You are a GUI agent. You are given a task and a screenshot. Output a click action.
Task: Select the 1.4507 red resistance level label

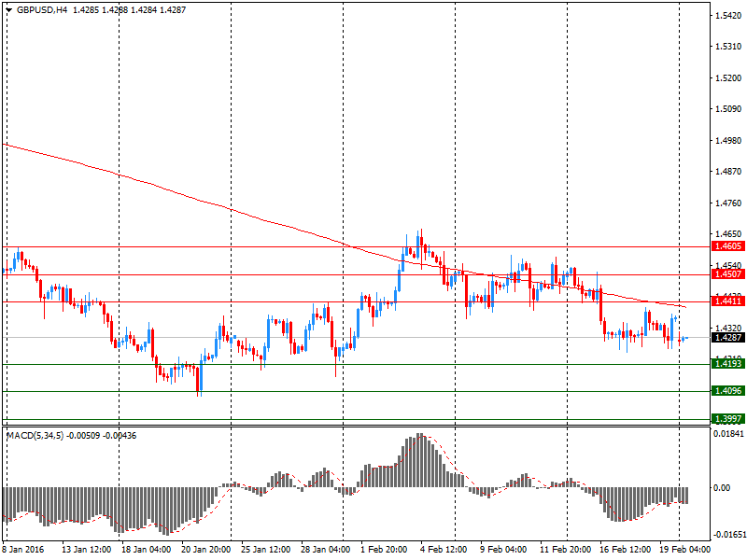[728, 273]
